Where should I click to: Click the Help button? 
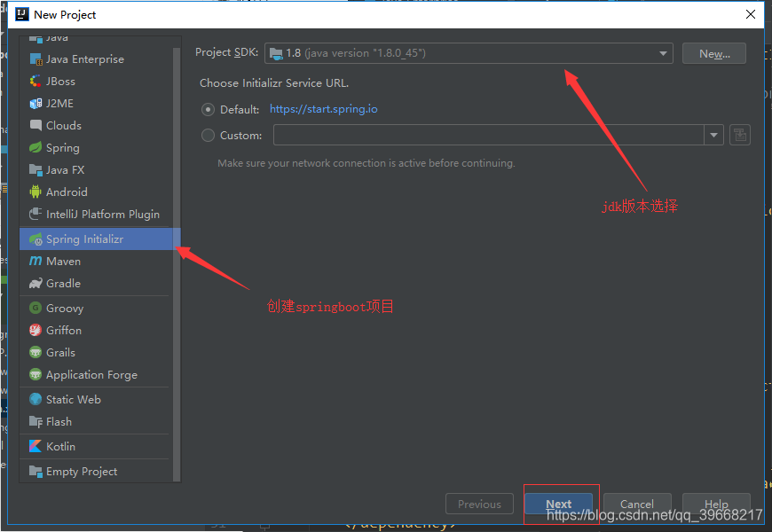pos(716,504)
